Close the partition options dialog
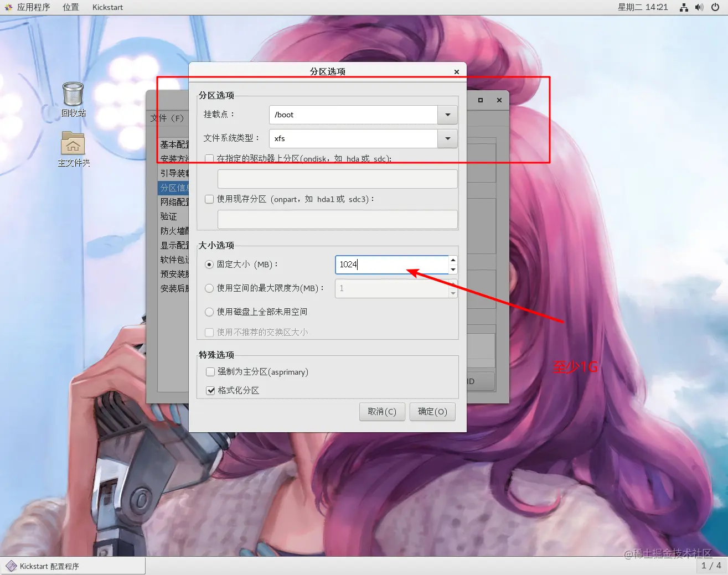728x575 pixels. 457,72
